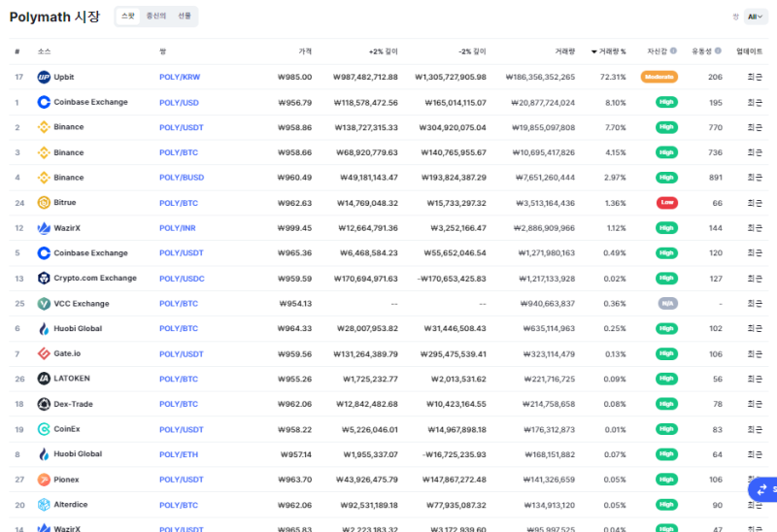The height and width of the screenshot is (532, 777).
Task: Switch to the 종신의 tab
Action: (156, 17)
